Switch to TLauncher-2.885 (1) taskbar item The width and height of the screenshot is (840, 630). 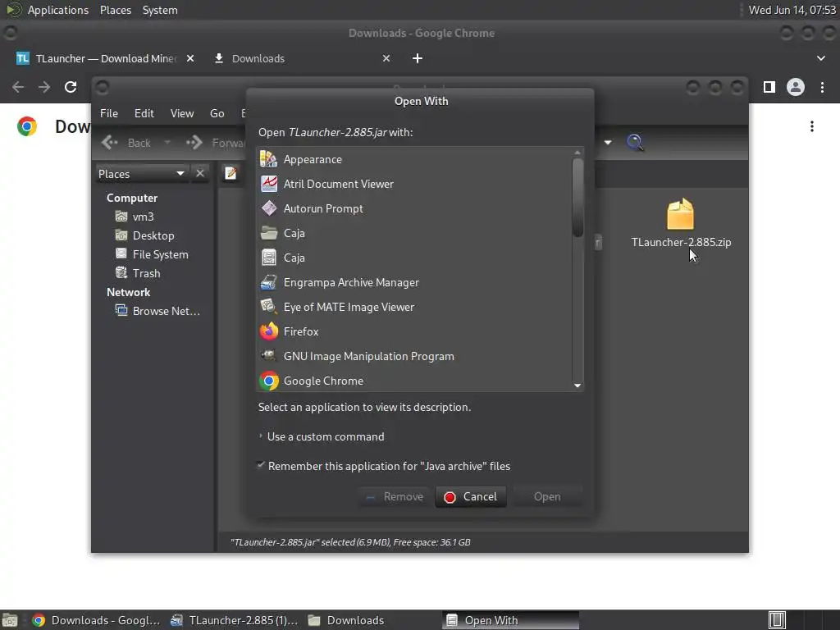[x=234, y=620]
